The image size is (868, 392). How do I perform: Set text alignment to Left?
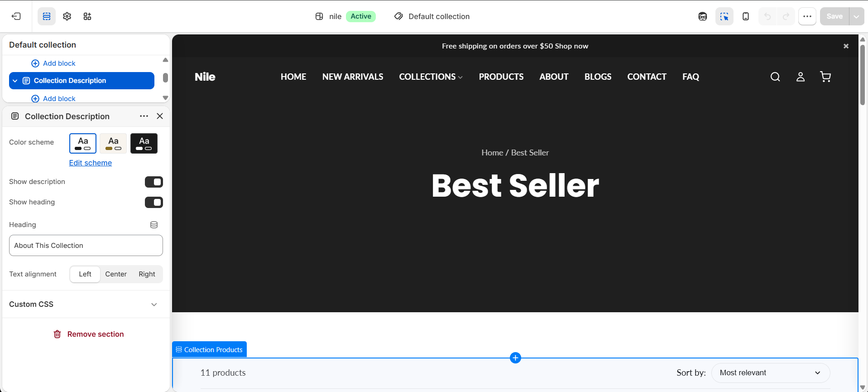coord(85,274)
